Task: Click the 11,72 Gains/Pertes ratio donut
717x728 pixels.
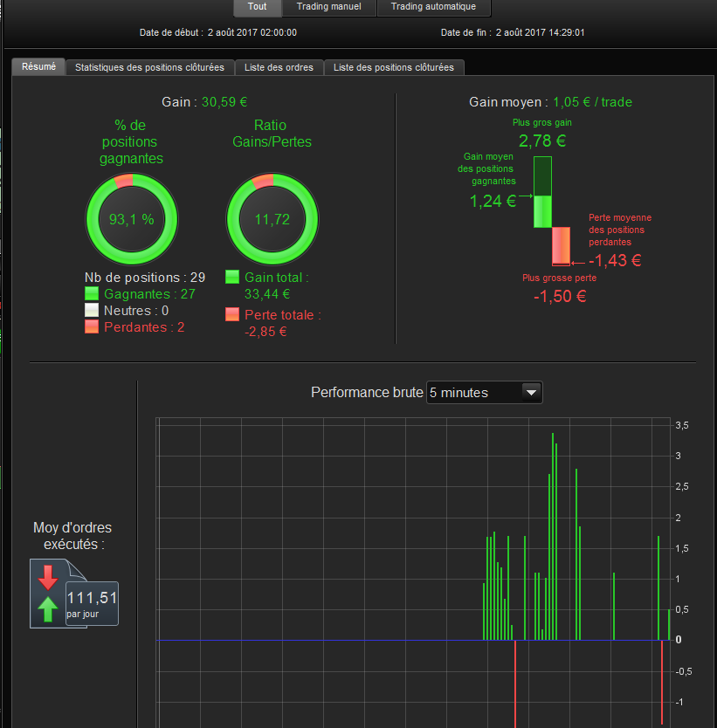Action: click(272, 219)
